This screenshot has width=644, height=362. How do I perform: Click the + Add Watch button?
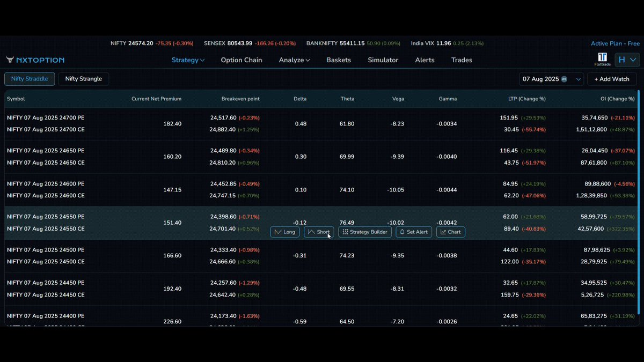tap(612, 79)
